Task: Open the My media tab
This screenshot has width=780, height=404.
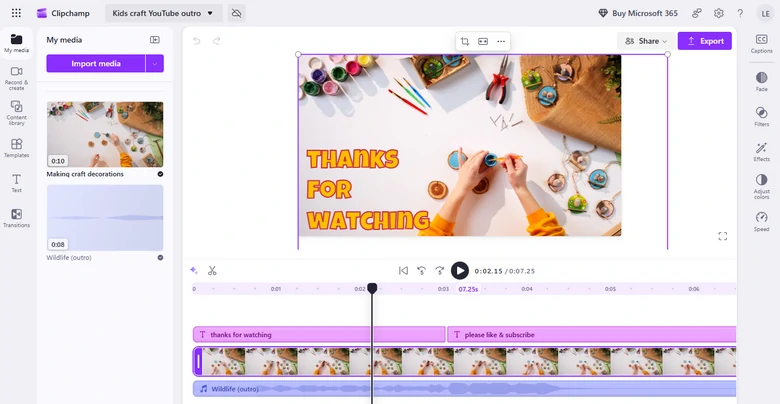Action: coord(16,44)
